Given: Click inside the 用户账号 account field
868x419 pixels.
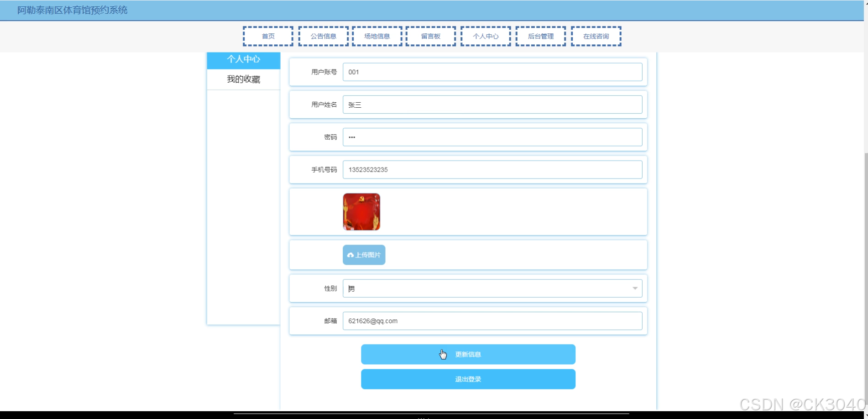Looking at the screenshot, I should coord(492,72).
